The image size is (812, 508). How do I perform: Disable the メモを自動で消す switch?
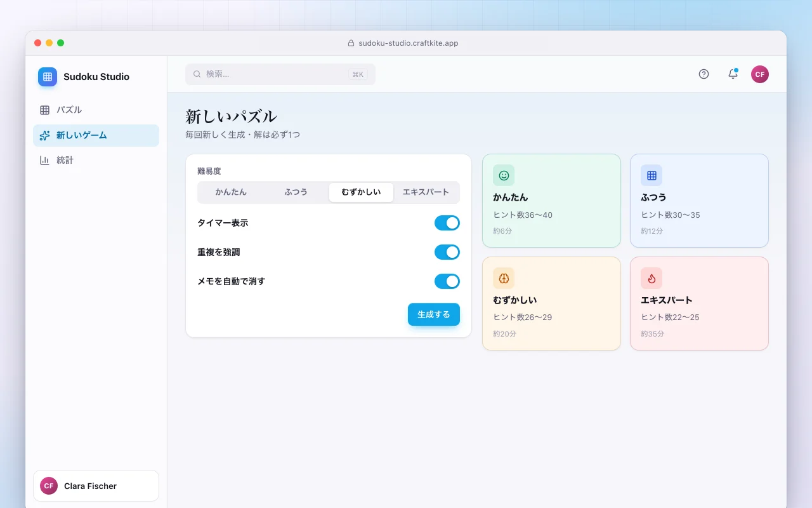pyautogui.click(x=447, y=281)
